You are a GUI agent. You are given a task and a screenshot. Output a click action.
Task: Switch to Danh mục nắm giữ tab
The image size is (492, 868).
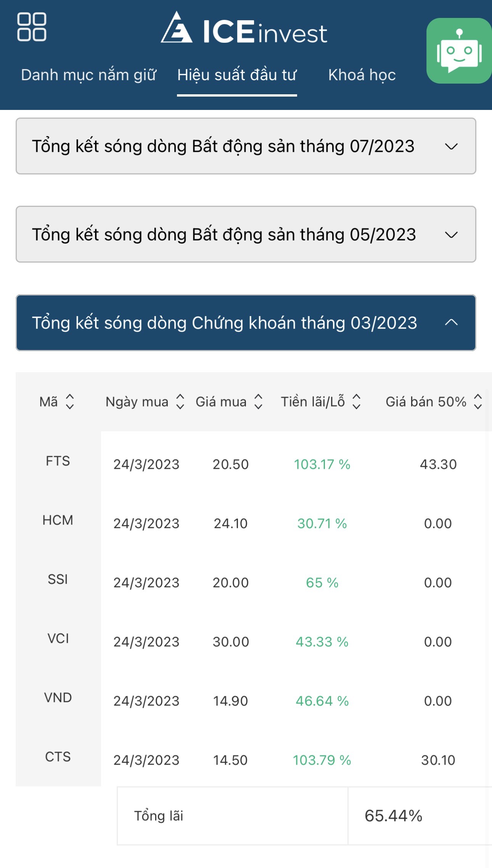[88, 75]
